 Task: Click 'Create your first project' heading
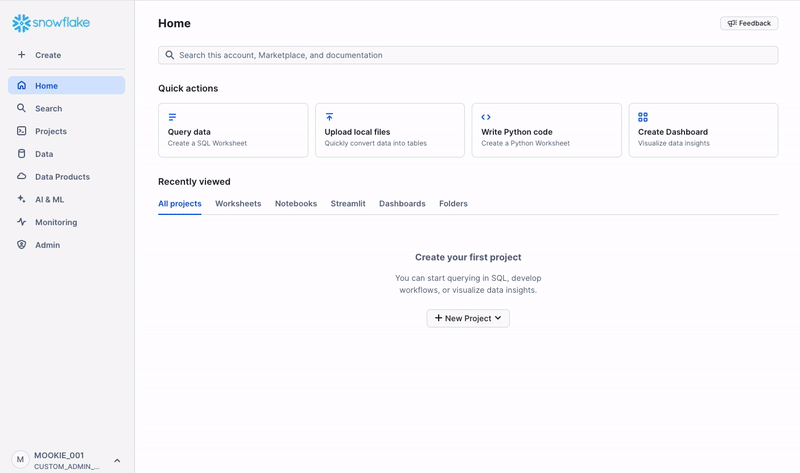pyautogui.click(x=468, y=257)
